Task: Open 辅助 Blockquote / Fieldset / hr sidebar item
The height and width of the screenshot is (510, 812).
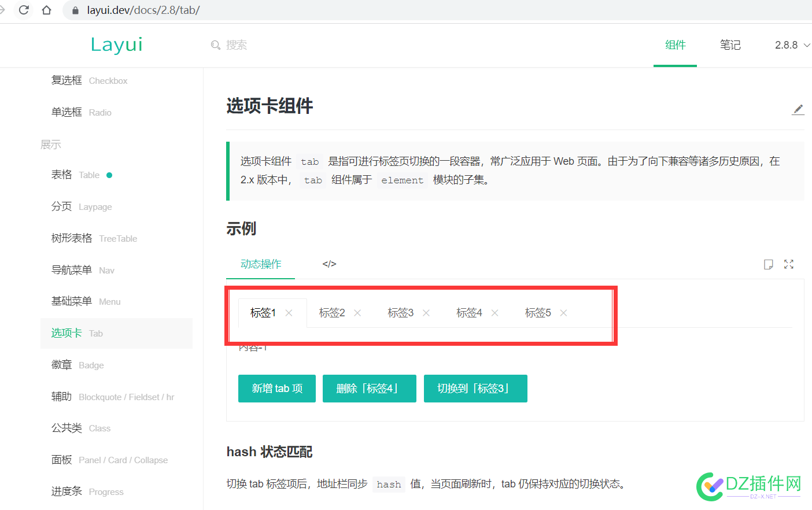Action: 113,397
